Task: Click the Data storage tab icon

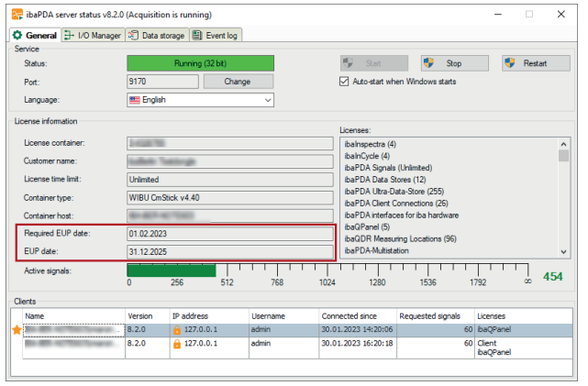Action: [134, 35]
